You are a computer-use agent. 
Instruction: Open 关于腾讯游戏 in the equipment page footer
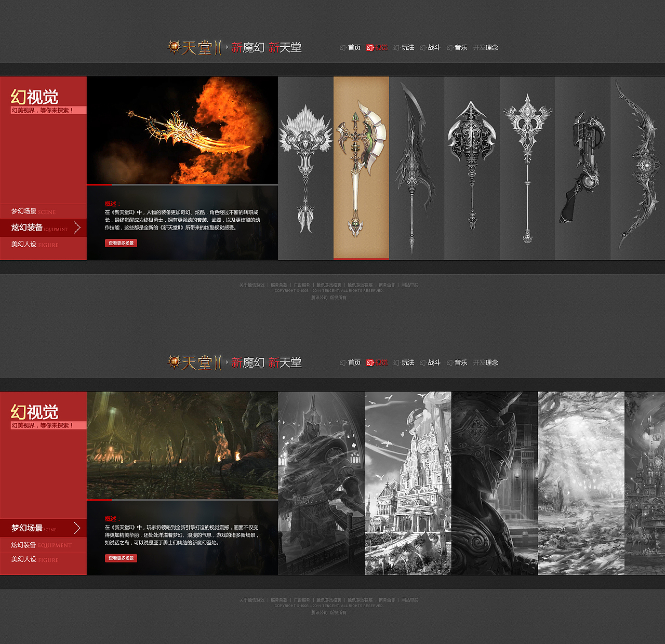pyautogui.click(x=252, y=285)
